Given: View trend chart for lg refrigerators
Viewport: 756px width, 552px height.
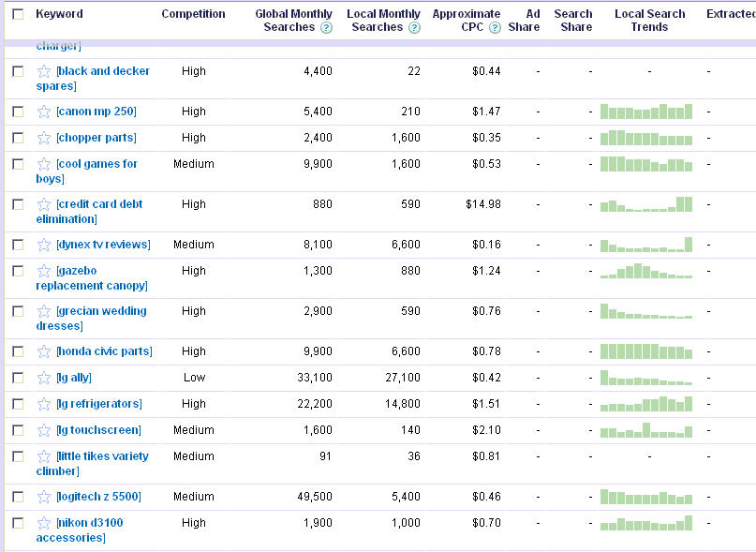Looking at the screenshot, I should click(646, 403).
